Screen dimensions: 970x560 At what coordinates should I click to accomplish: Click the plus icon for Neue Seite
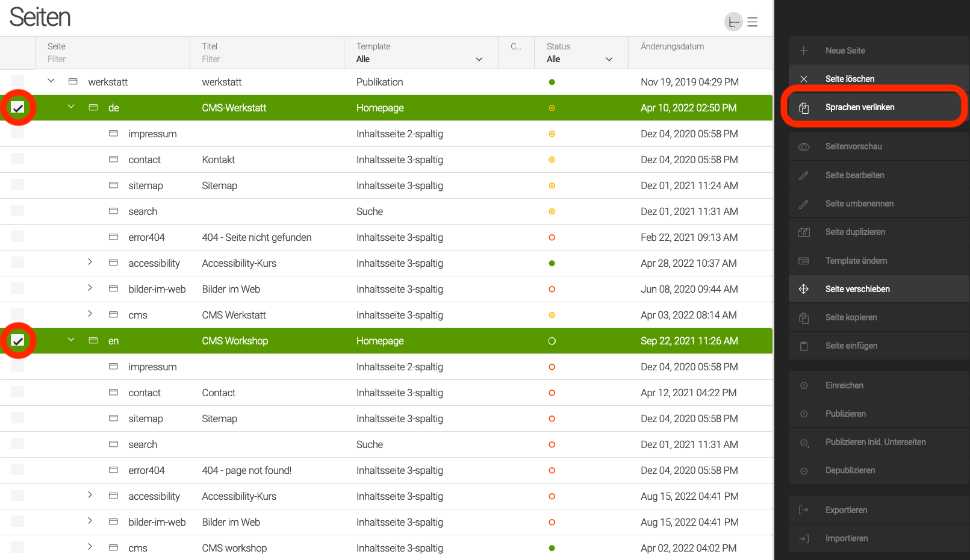click(x=804, y=51)
